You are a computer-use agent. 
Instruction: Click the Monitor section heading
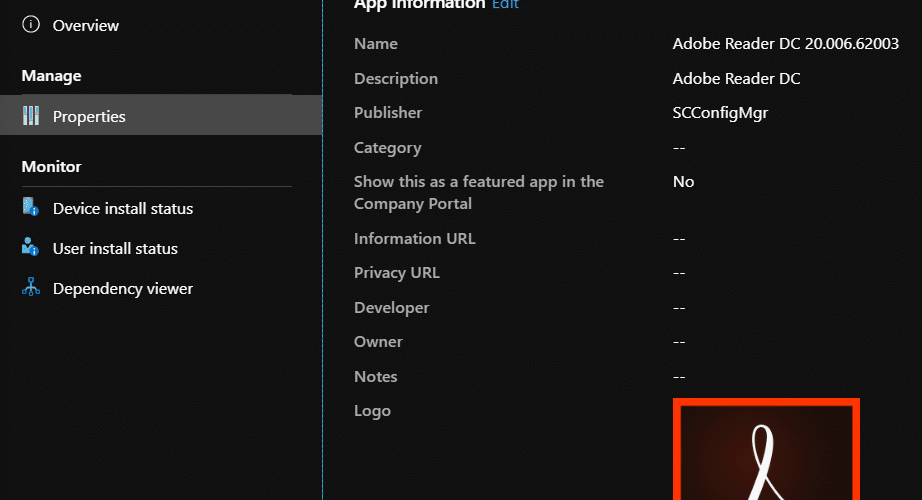52,166
